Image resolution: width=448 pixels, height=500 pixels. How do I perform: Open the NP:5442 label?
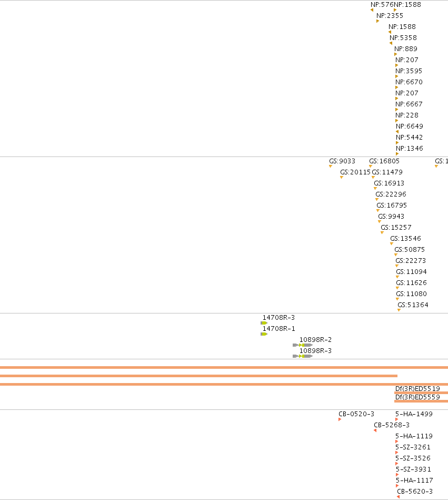pyautogui.click(x=410, y=137)
